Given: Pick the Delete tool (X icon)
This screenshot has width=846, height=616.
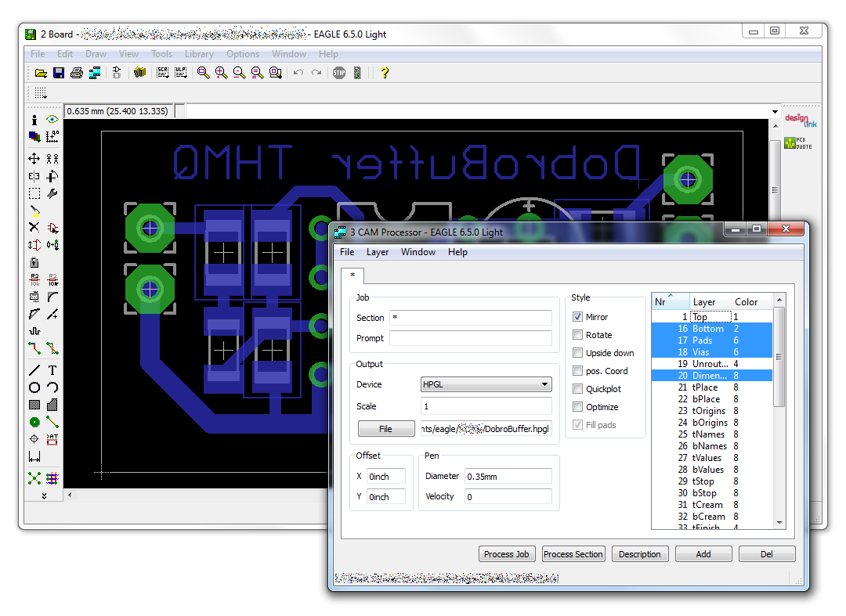Looking at the screenshot, I should coord(34,228).
